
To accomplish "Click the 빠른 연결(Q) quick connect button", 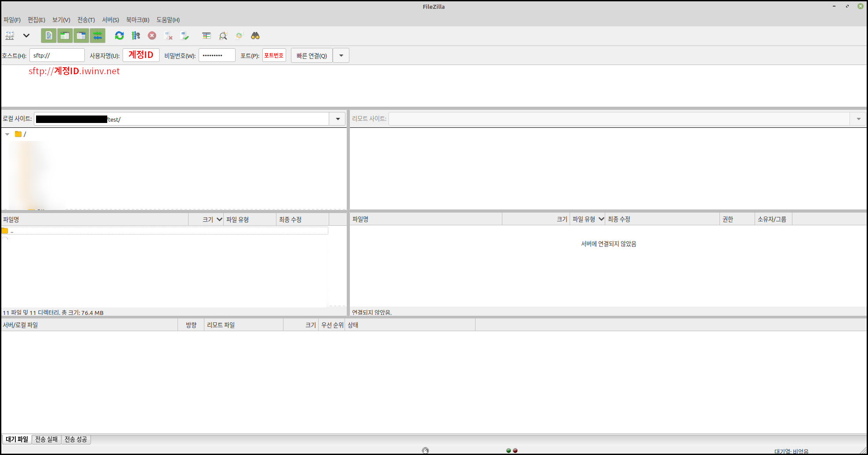I will [x=312, y=55].
